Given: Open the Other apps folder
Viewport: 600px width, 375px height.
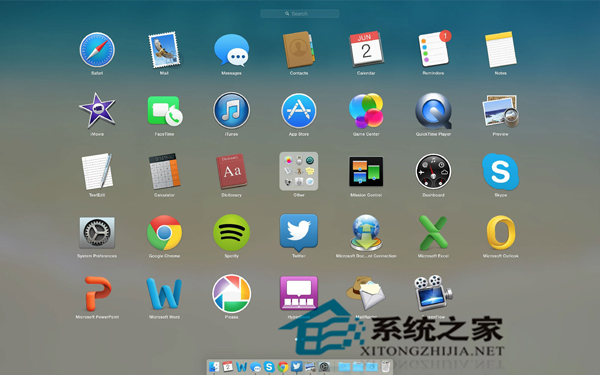Looking at the screenshot, I should pyautogui.click(x=299, y=171).
